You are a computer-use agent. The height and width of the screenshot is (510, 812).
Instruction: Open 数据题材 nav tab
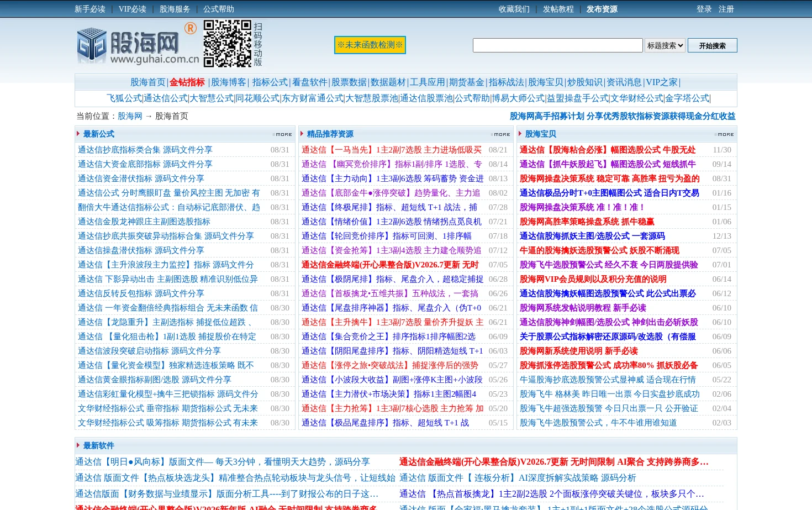[388, 82]
